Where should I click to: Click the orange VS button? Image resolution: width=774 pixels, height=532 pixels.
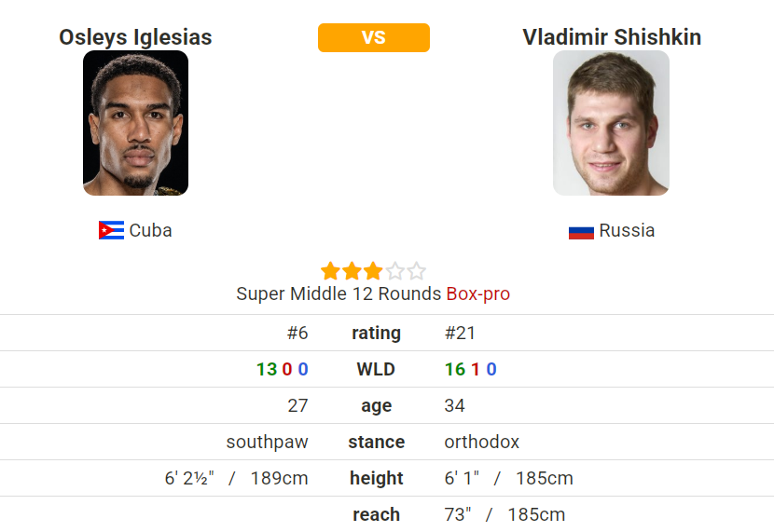(x=374, y=37)
